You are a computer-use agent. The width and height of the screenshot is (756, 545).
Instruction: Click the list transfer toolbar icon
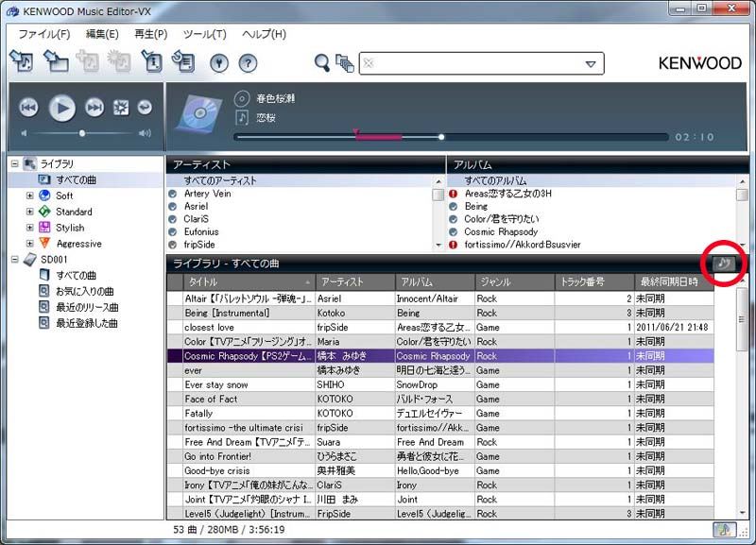(x=183, y=61)
